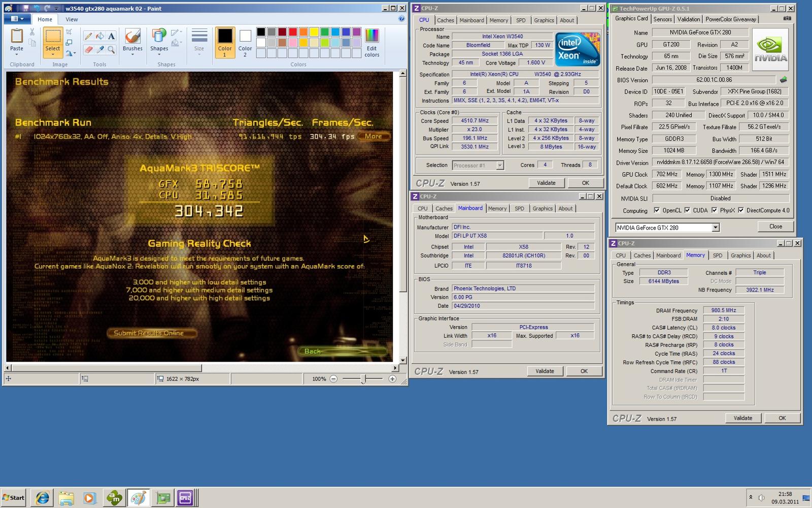This screenshot has height=508, width=812.
Task: Toggle the CUDA checkbox in GPU-Z
Action: pyautogui.click(x=687, y=210)
